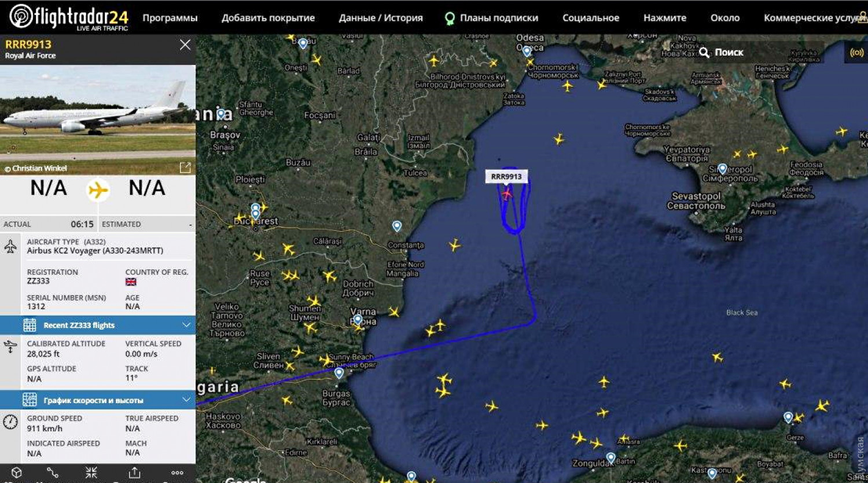The width and height of the screenshot is (868, 483).
Task: Click the RRR9913 callsign label on map
Action: [506, 177]
